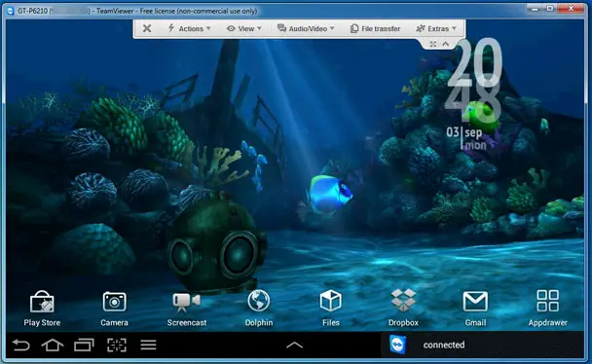Tap the screenshot capture icon in navigation bar

[117, 345]
